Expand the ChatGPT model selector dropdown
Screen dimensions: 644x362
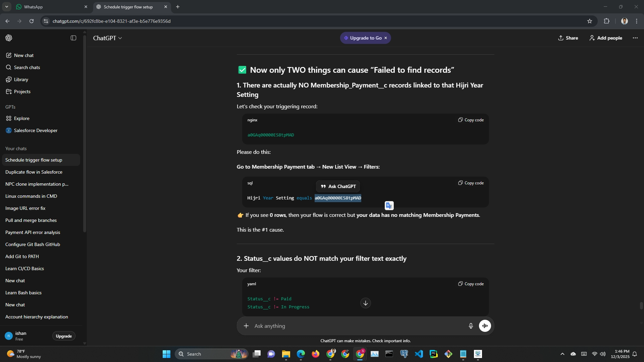point(108,38)
